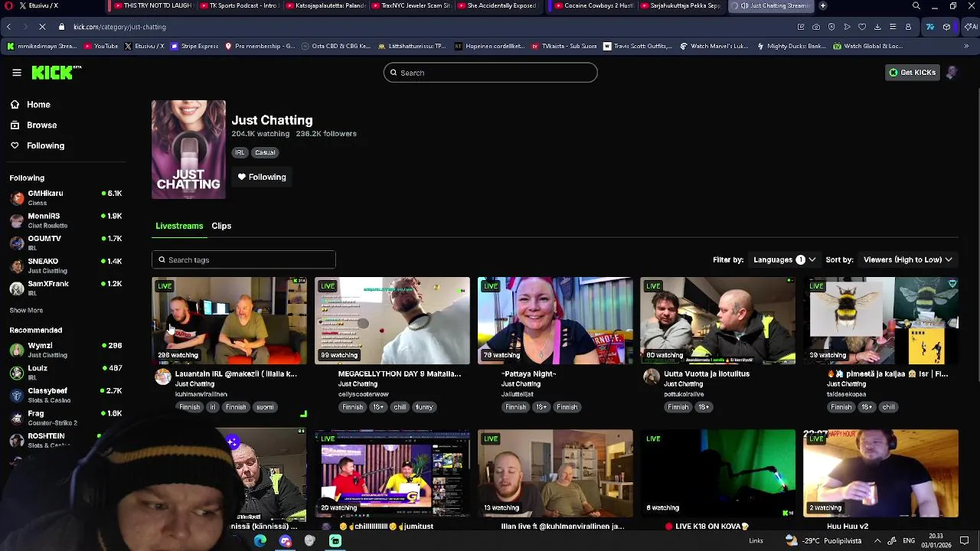Focus the Search tags field
Image resolution: width=980 pixels, height=551 pixels.
click(x=243, y=259)
